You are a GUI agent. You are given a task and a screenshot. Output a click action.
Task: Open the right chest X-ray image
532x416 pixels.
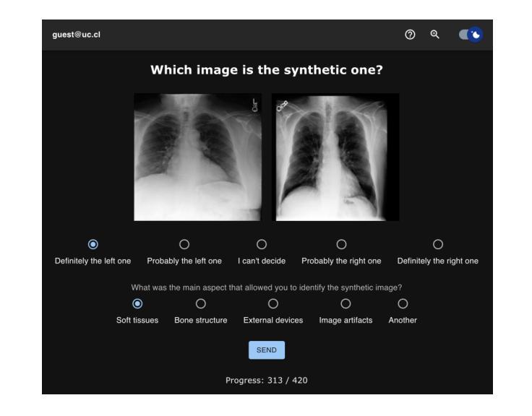click(335, 157)
